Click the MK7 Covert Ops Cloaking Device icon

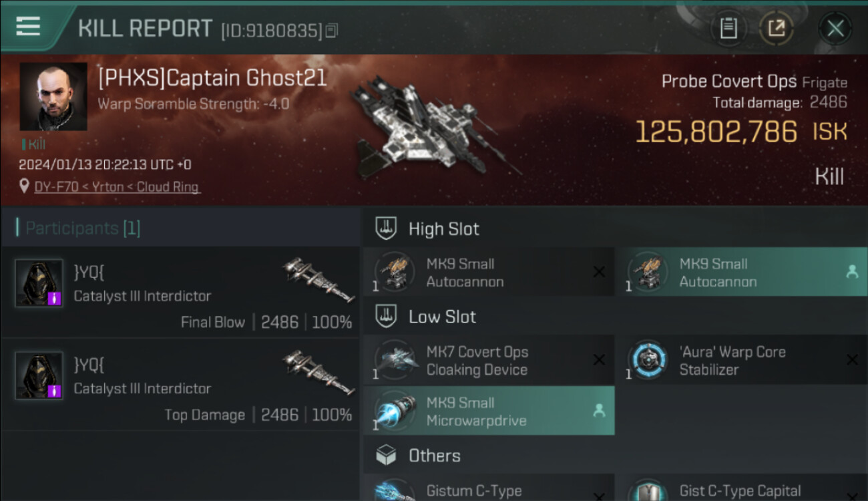click(x=395, y=359)
